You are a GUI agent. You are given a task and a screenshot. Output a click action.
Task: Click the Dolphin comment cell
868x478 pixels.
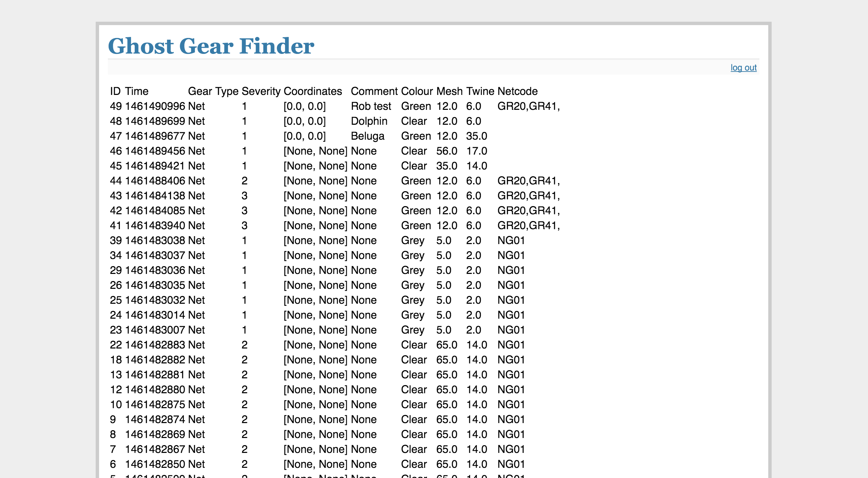point(369,121)
